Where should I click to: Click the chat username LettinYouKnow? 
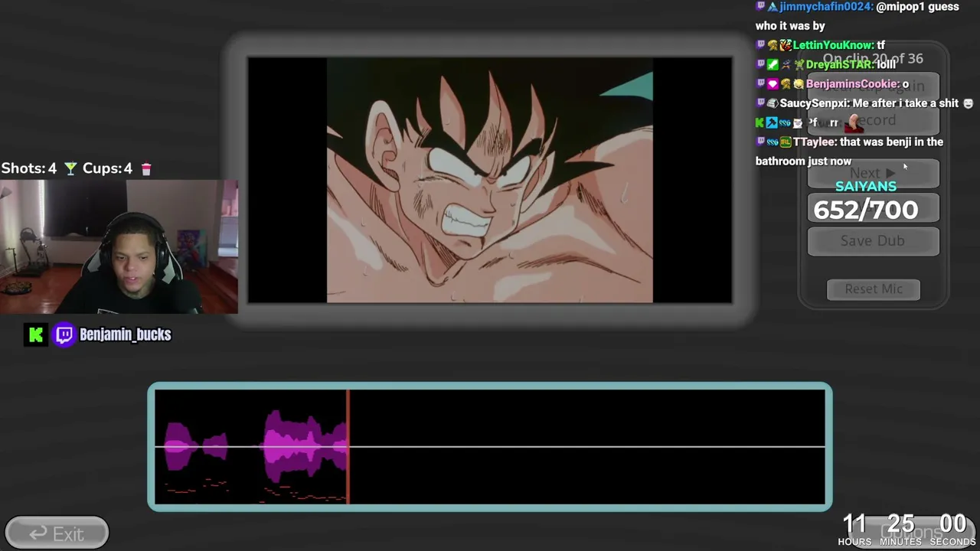[833, 45]
